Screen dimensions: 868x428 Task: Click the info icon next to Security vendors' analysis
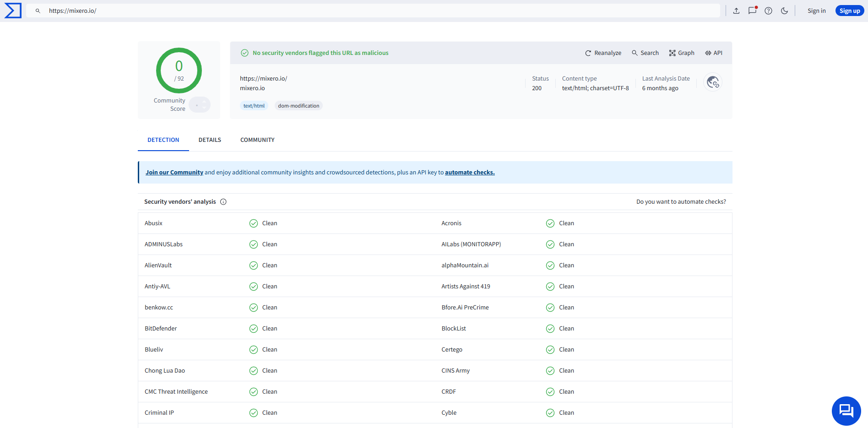(x=223, y=202)
